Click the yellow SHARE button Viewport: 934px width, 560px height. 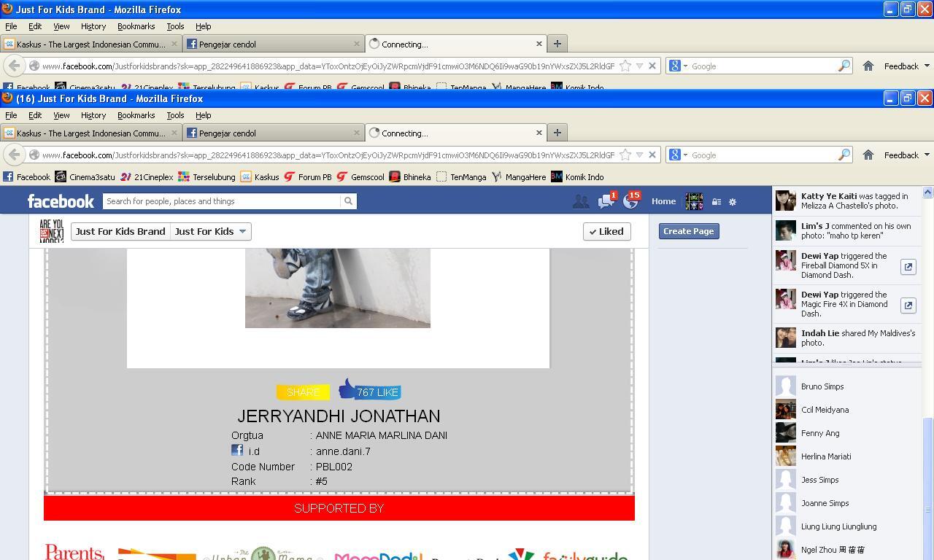point(303,392)
